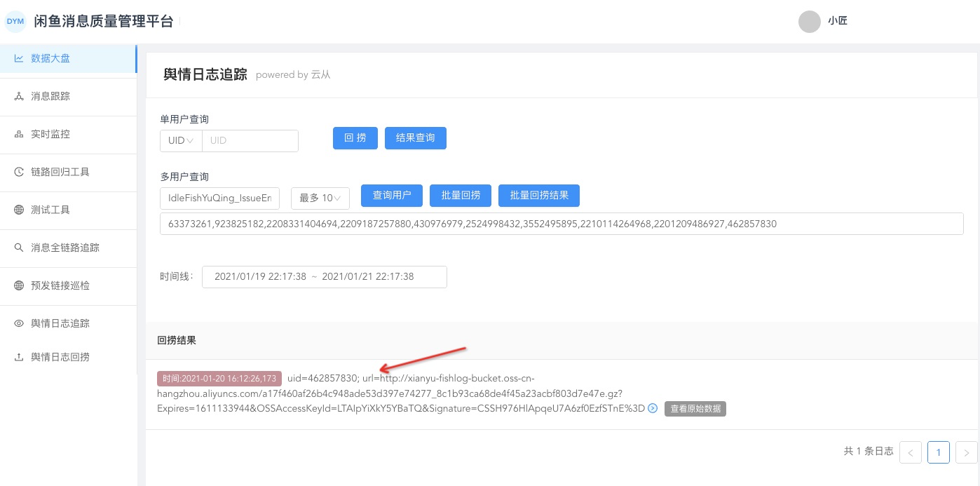Click the 链路回归工具 clock icon

(19, 172)
